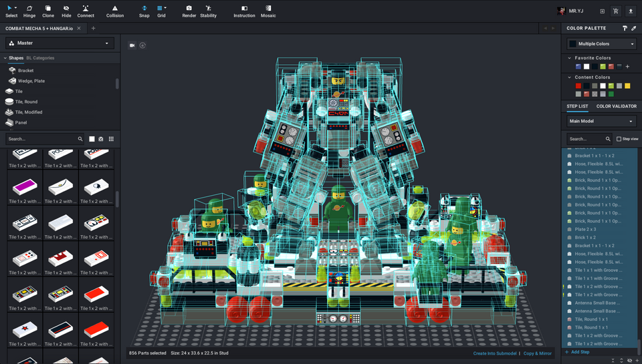Launch the Mosaic tool
642x364 pixels.
[268, 11]
